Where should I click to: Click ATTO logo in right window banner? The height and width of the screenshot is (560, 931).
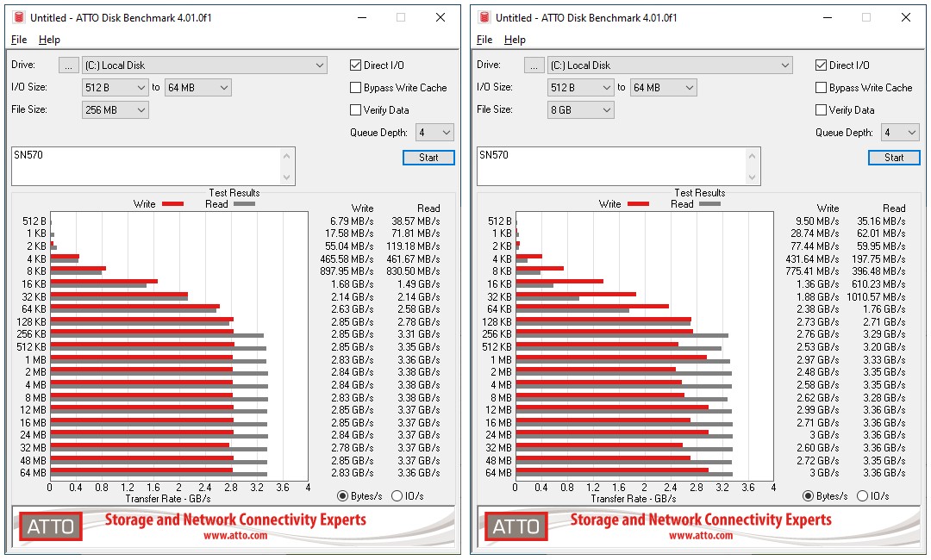[516, 526]
